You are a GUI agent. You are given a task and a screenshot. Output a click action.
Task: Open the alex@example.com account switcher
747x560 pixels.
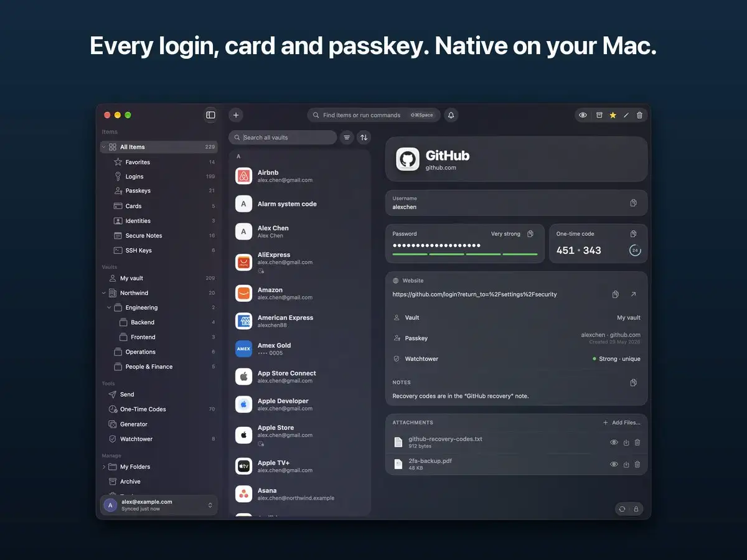[159, 505]
